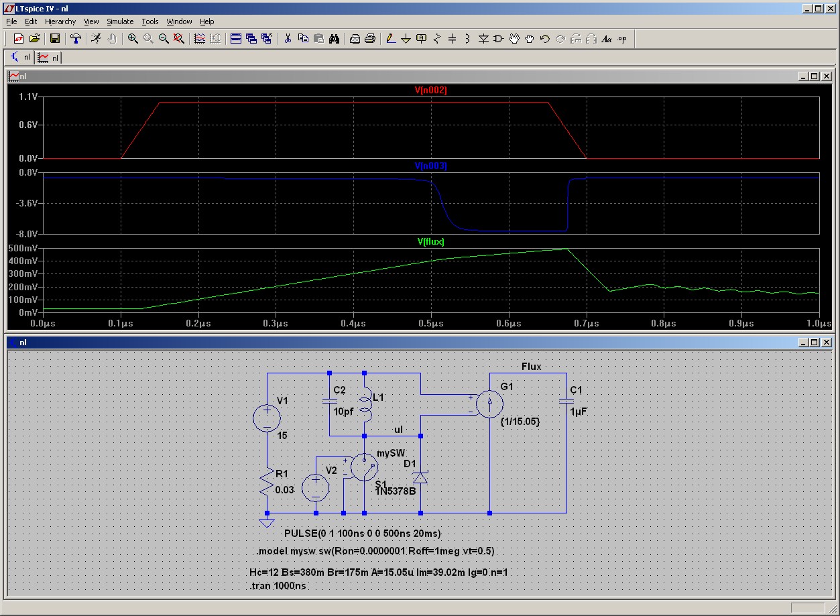Select the Capacitor component tool

[x=452, y=39]
